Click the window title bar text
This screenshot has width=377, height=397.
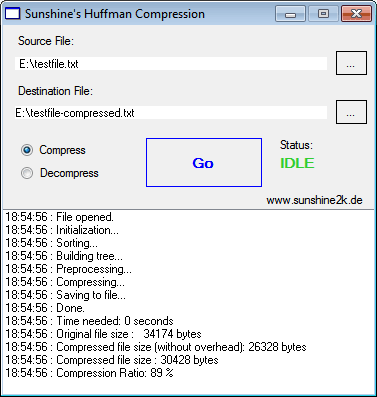[115, 14]
